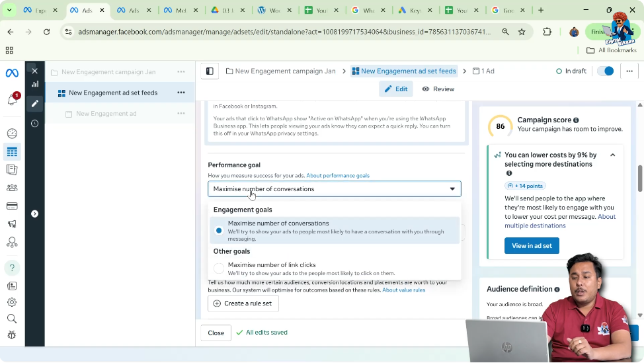Click the + 14 points badge

click(525, 186)
